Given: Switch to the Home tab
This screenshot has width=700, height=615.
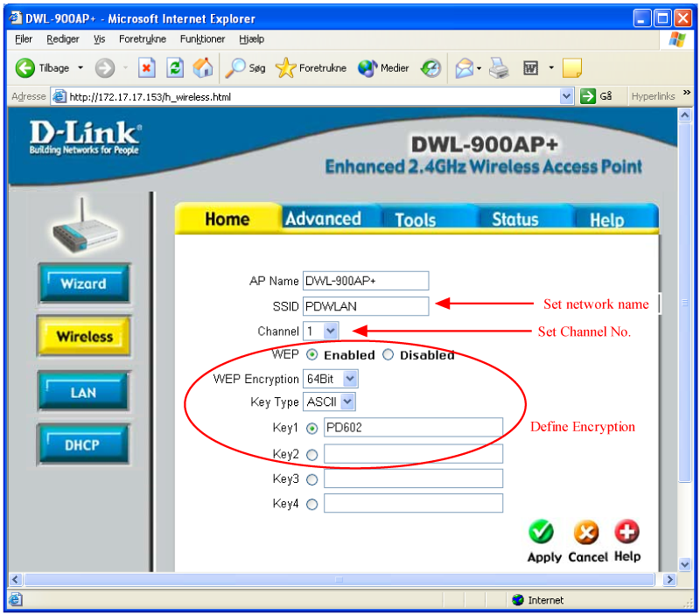Looking at the screenshot, I should click(x=227, y=219).
